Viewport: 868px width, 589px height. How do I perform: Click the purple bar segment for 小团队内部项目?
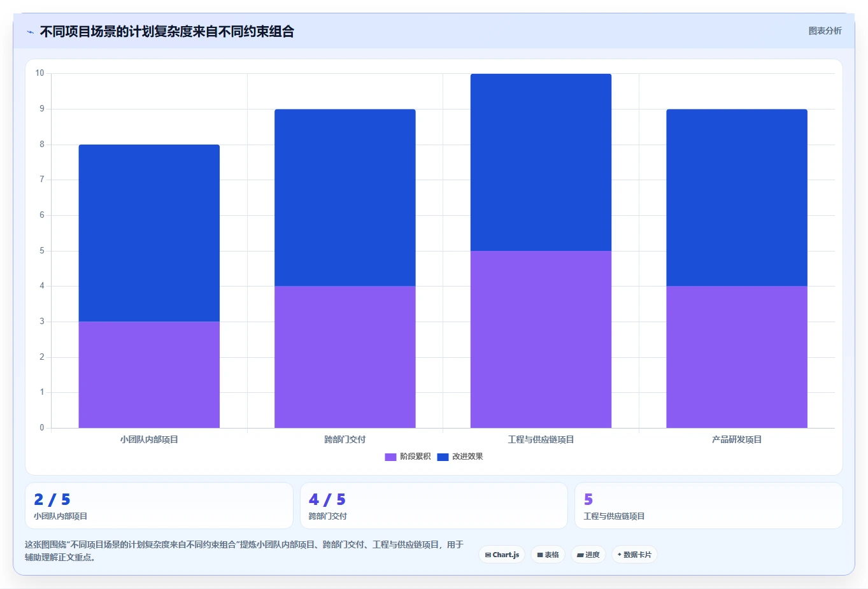pyautogui.click(x=149, y=374)
